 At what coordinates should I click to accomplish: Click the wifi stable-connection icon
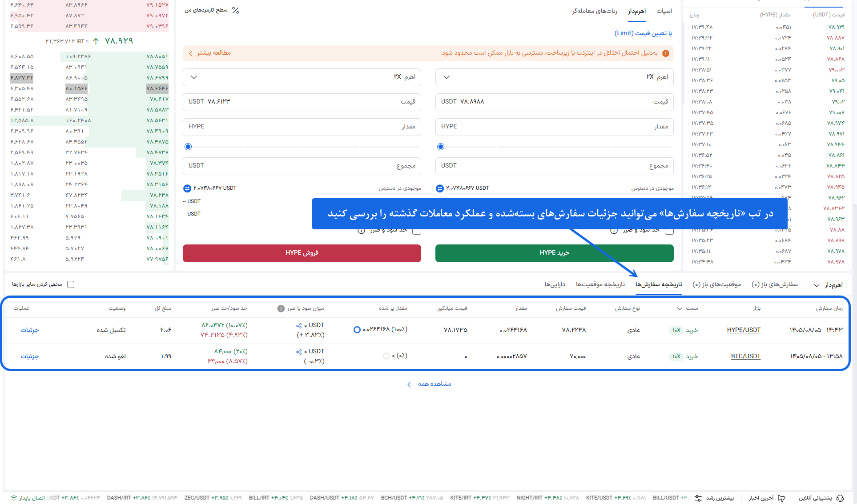pyautogui.click(x=14, y=498)
